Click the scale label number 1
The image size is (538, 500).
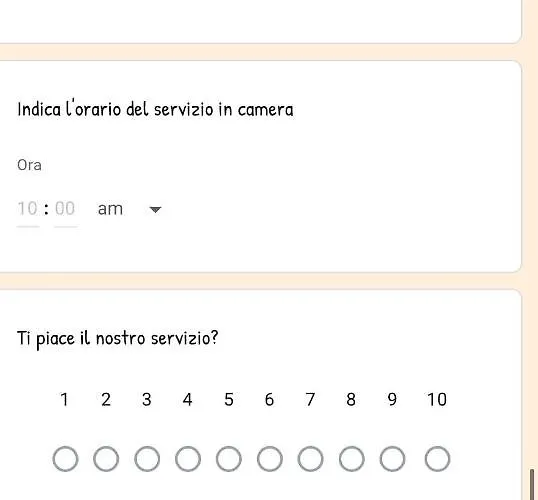64,399
